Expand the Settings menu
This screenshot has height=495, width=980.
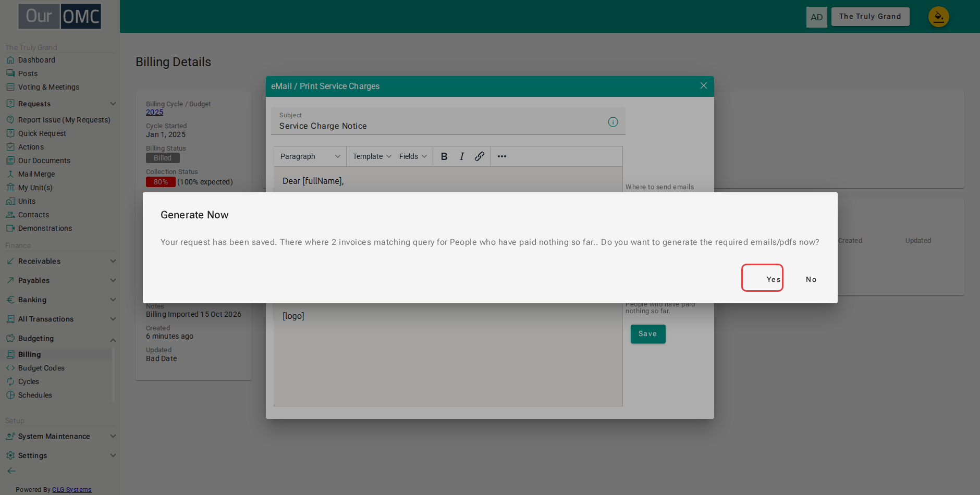(x=60, y=455)
